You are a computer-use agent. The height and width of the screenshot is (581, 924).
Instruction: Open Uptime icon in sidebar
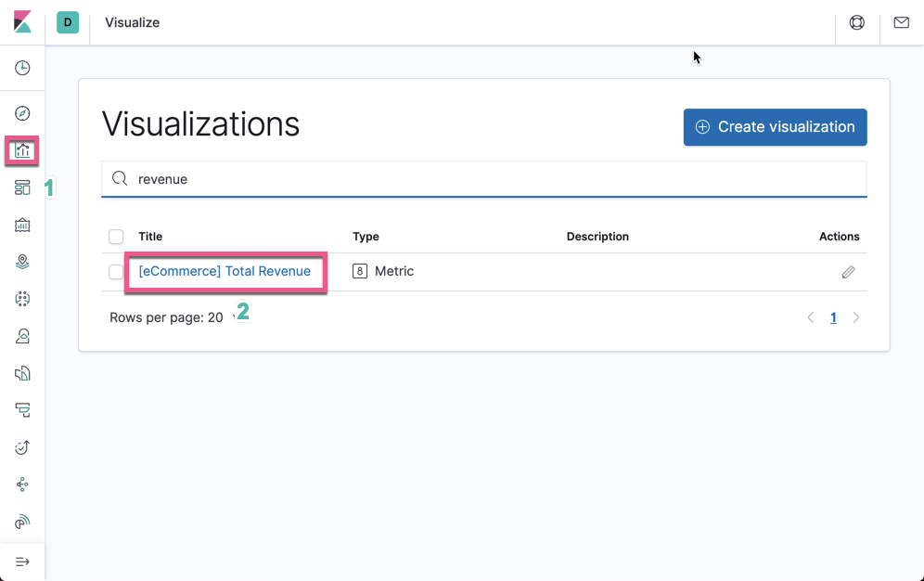22,448
